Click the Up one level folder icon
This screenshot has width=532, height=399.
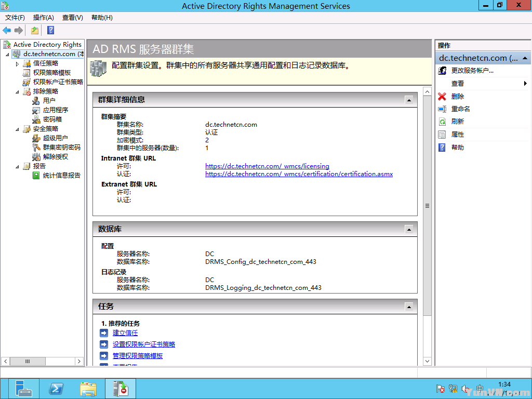tap(35, 31)
